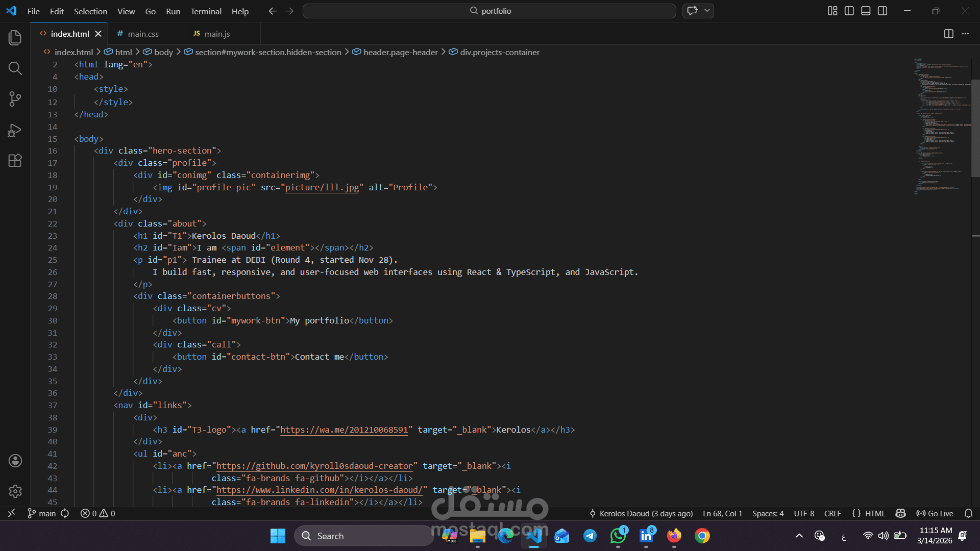Image resolution: width=980 pixels, height=551 pixels.
Task: Open the Explorer view in activity bar
Action: click(15, 38)
